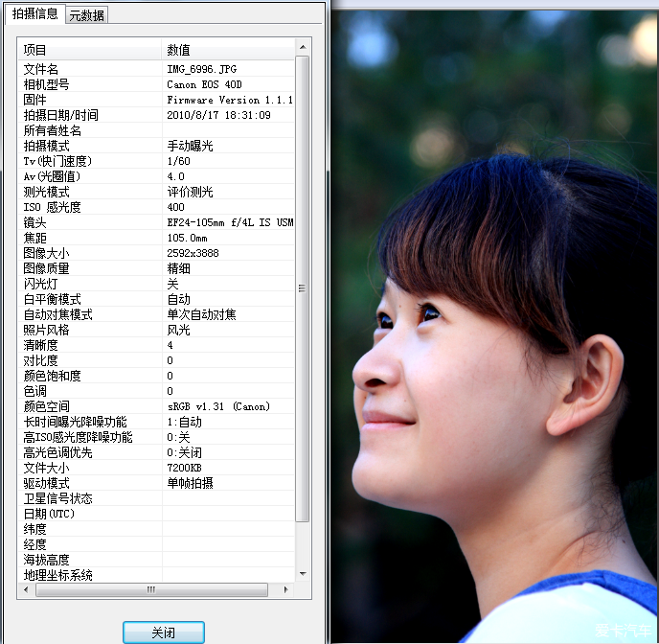Screen dimensions: 659x644
Task: Select the picture style value 风光
Action: 178,330
